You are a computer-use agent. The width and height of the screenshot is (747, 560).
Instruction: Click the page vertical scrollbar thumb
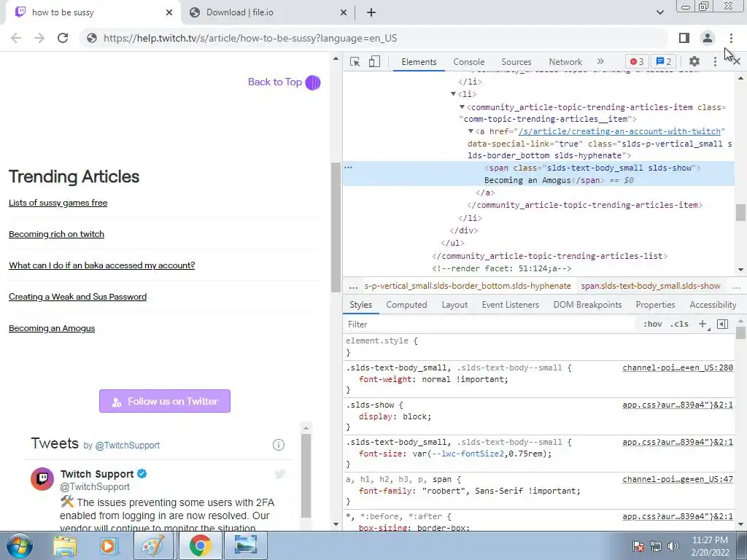(x=336, y=227)
